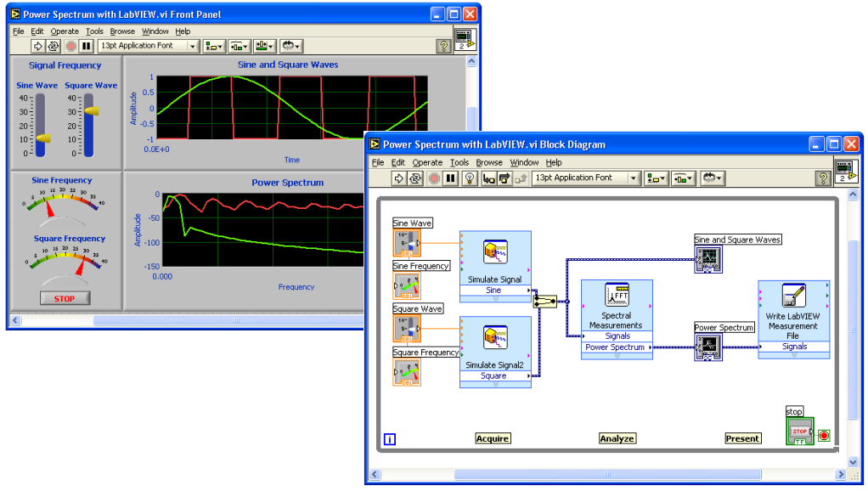Viewport: 868px width, 491px height.
Task: Click Run Continuously in Block Diagram toolbar
Action: pyautogui.click(x=415, y=178)
